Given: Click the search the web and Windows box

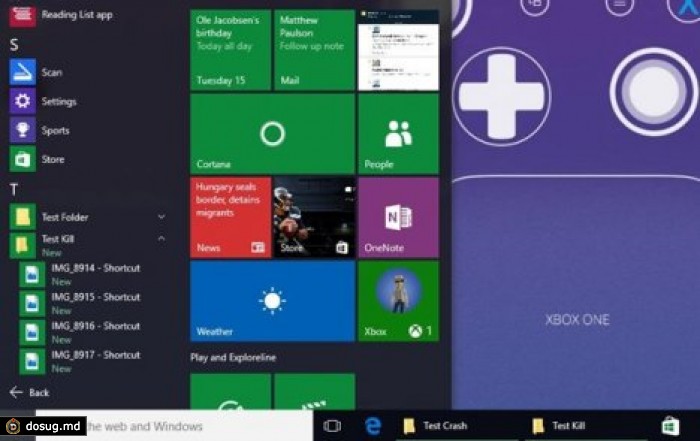Looking at the screenshot, I should pyautogui.click(x=174, y=426).
